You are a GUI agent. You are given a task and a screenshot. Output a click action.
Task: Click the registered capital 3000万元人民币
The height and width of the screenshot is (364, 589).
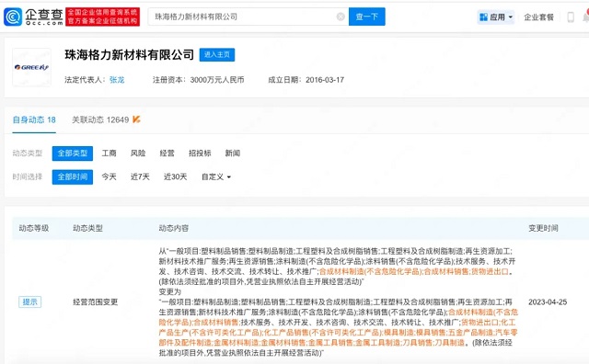(x=217, y=80)
